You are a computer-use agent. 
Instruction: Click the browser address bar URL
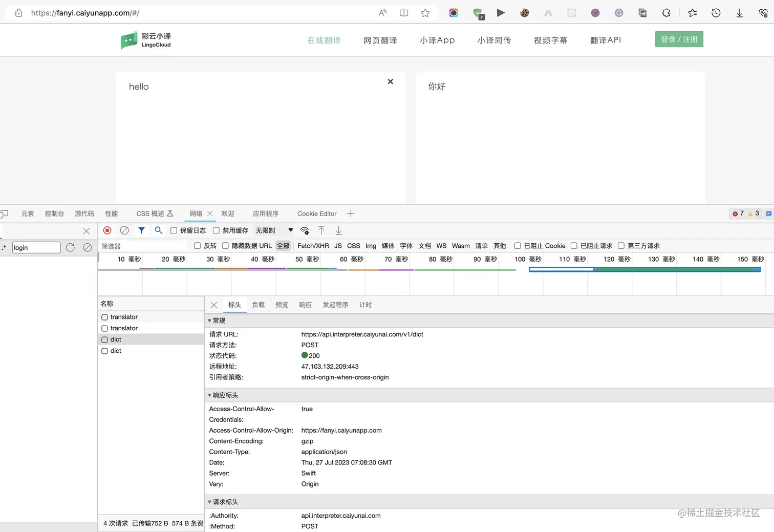tap(85, 13)
